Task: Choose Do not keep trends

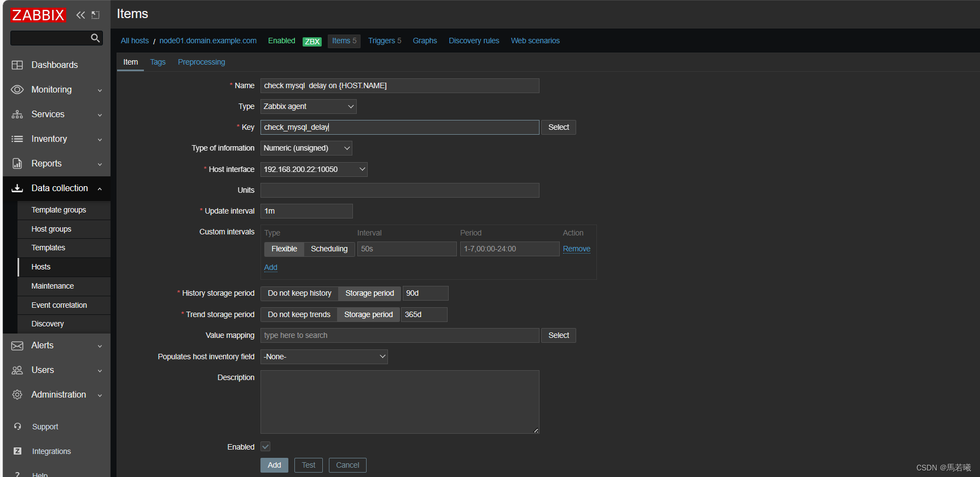Action: pyautogui.click(x=299, y=314)
